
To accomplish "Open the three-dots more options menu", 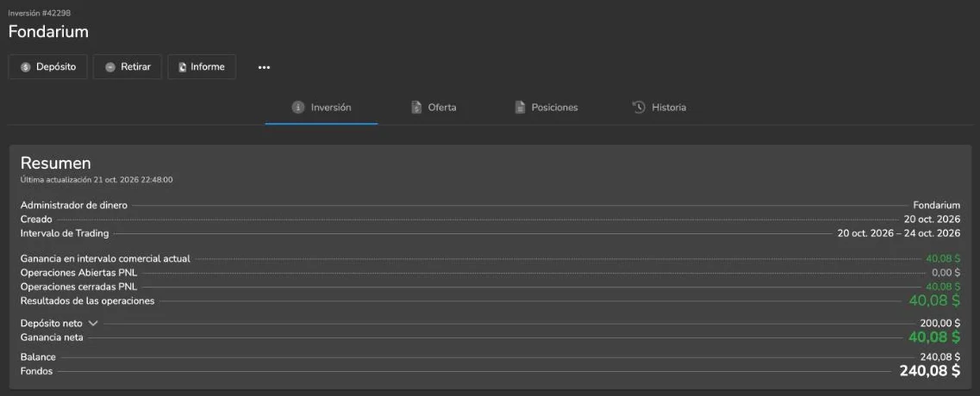I will pos(265,67).
